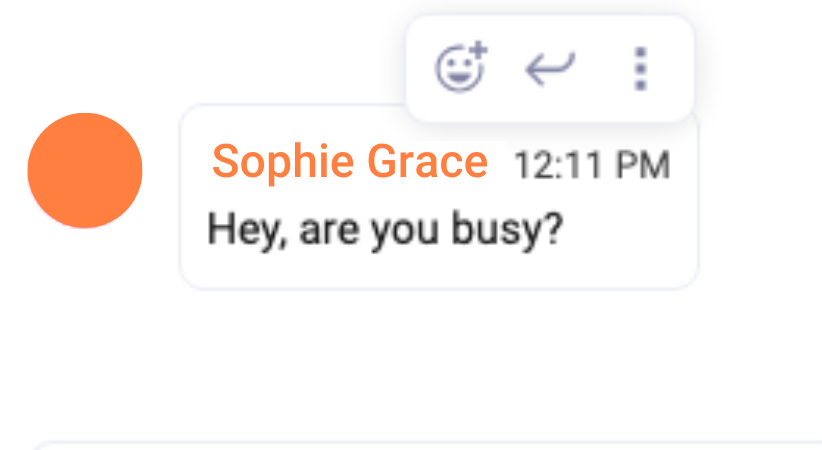Expand more message options dropdown
The height and width of the screenshot is (450, 822).
641,69
